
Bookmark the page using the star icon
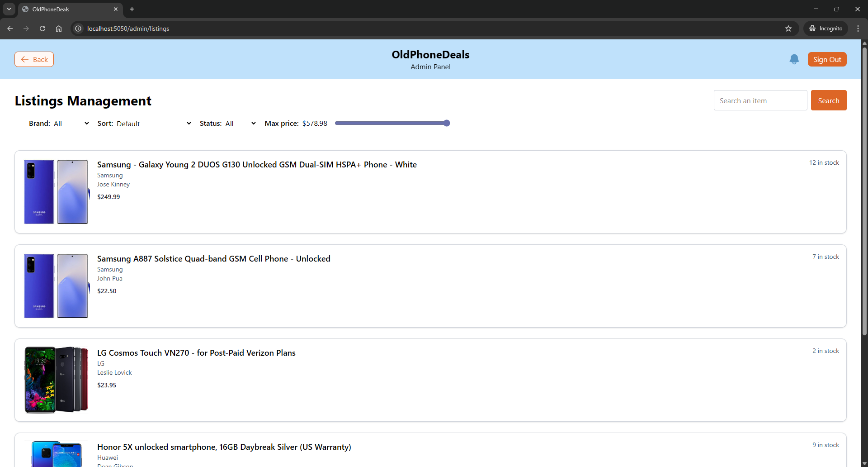click(x=788, y=29)
